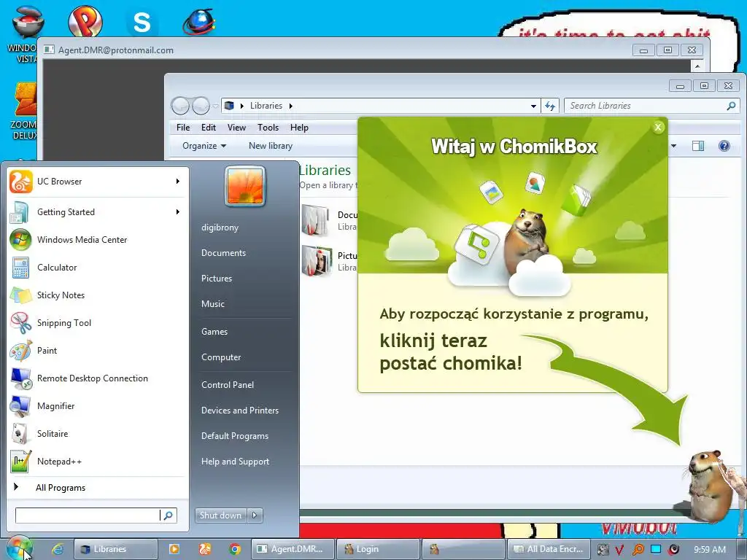Open Music from Start menu

[x=212, y=304]
